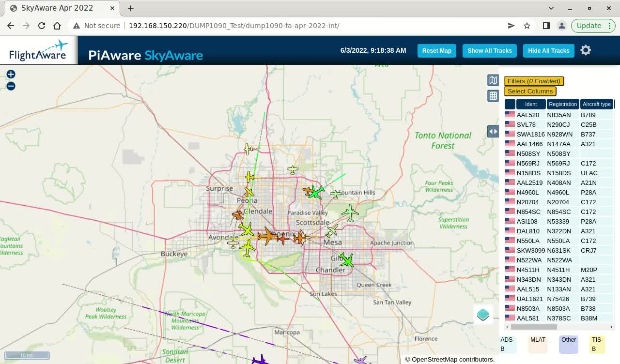Open browser home page
Viewport: 620px width, 364px height.
pyautogui.click(x=57, y=26)
